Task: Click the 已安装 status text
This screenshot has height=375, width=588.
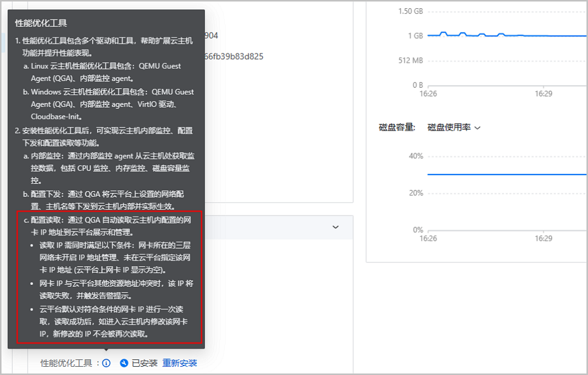Action: point(145,363)
